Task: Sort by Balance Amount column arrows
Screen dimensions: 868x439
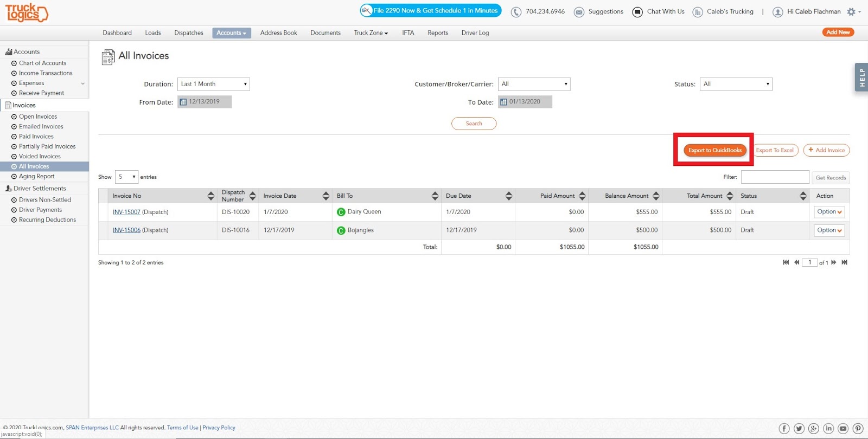Action: point(656,196)
